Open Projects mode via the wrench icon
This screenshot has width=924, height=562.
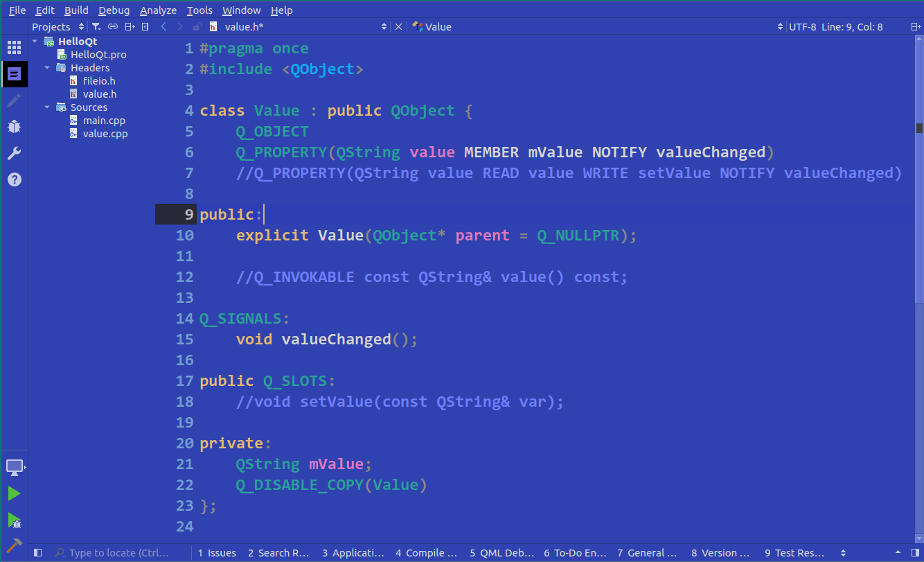point(14,152)
